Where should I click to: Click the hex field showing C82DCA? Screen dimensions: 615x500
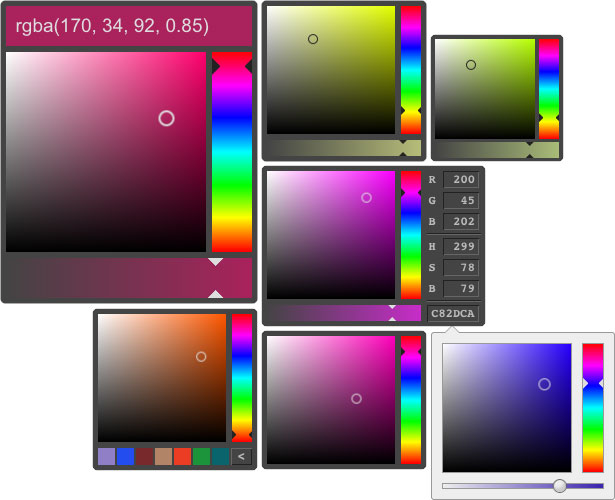(x=453, y=314)
